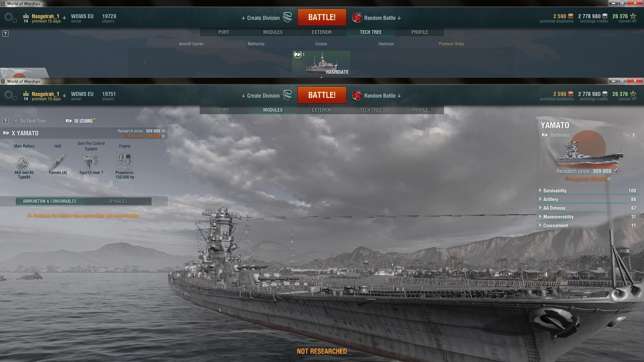The image size is (644, 362).
Task: Select the 460 mm/45 Type94 main battery icon
Action: [x=24, y=162]
